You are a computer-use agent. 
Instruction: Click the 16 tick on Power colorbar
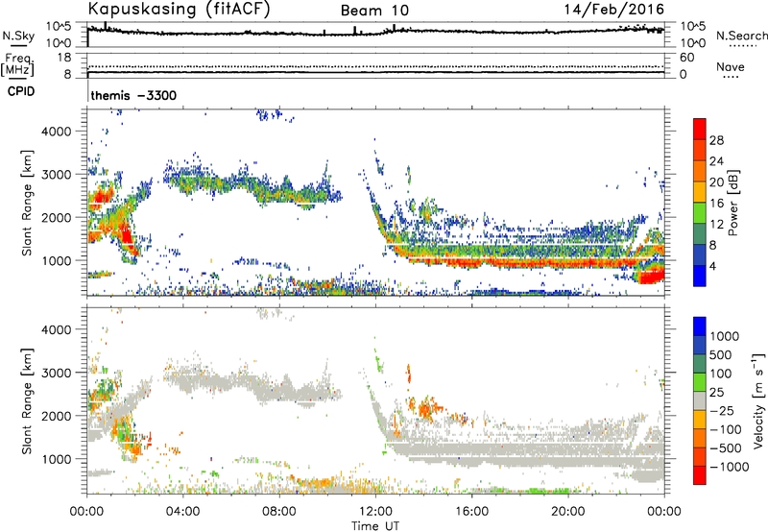pyautogui.click(x=716, y=204)
